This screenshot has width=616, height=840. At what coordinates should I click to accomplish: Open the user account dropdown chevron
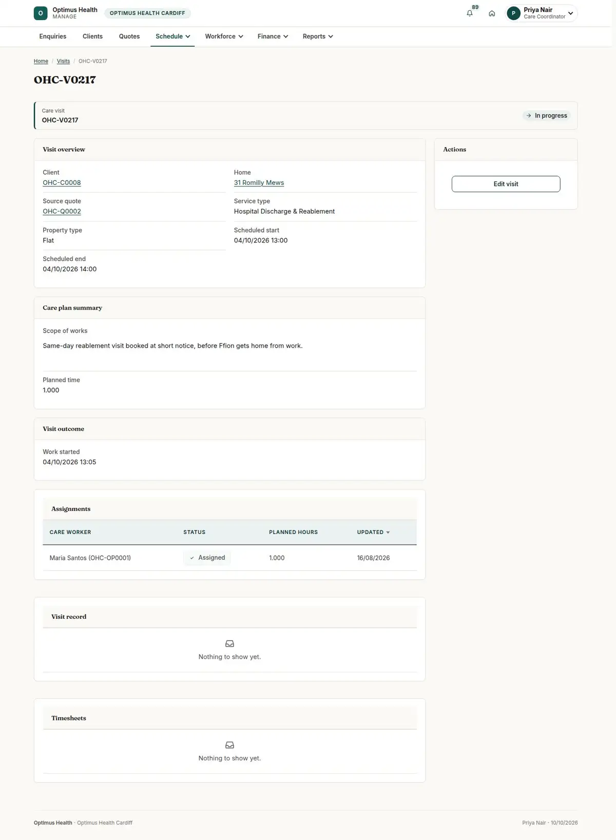(570, 13)
